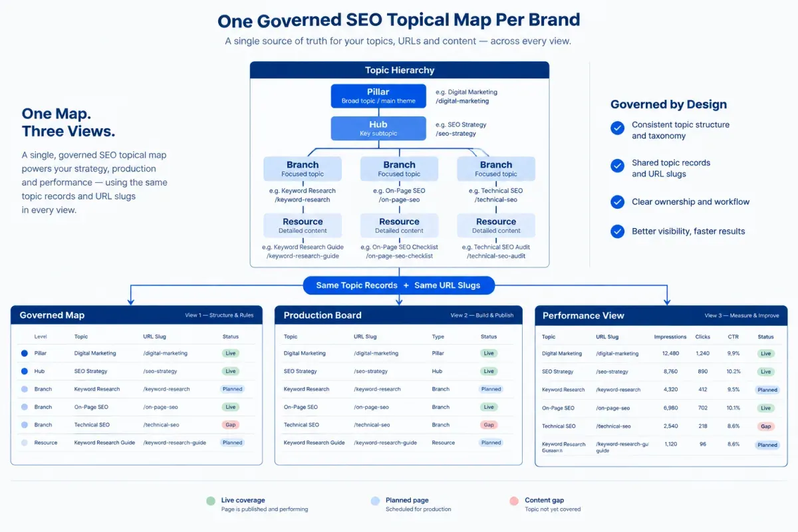Click the 1,240 clicks value
This screenshot has width=798, height=532.
pos(703,354)
